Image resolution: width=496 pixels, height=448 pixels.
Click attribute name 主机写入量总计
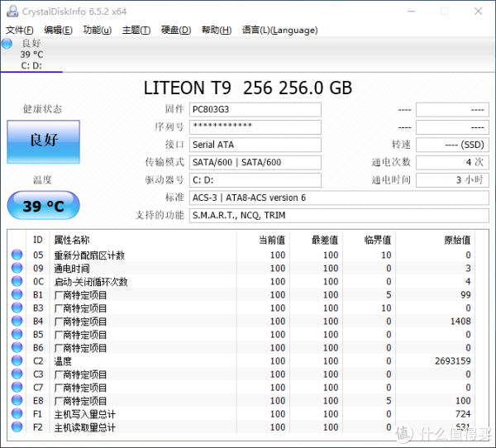pyautogui.click(x=85, y=414)
